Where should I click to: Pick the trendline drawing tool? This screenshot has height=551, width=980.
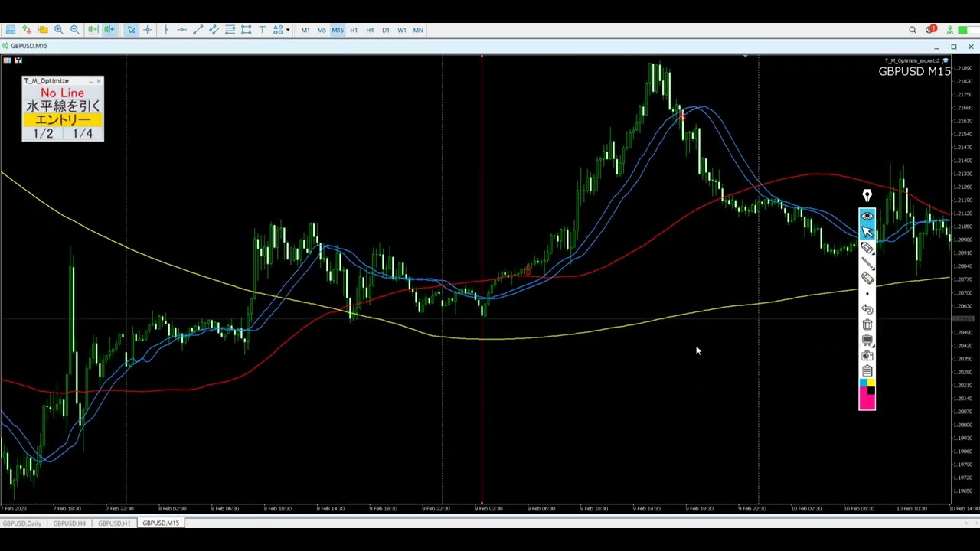coord(198,30)
